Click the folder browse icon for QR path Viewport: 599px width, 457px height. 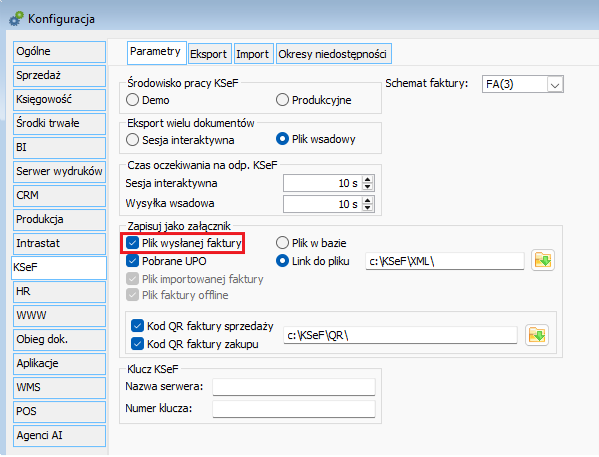(537, 335)
